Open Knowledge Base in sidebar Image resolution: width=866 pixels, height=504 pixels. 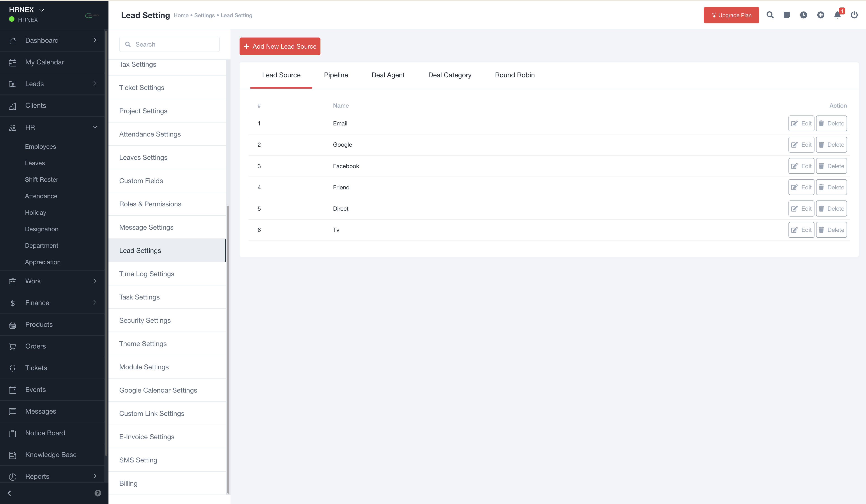click(x=52, y=455)
